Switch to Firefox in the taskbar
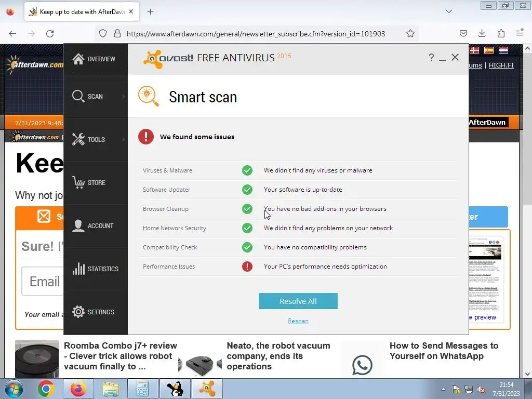 pyautogui.click(x=78, y=389)
